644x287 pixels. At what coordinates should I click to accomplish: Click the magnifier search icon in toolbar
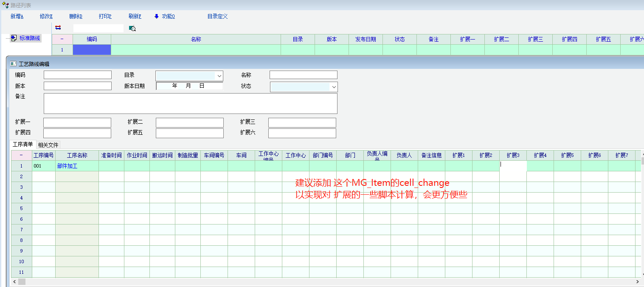click(x=132, y=28)
